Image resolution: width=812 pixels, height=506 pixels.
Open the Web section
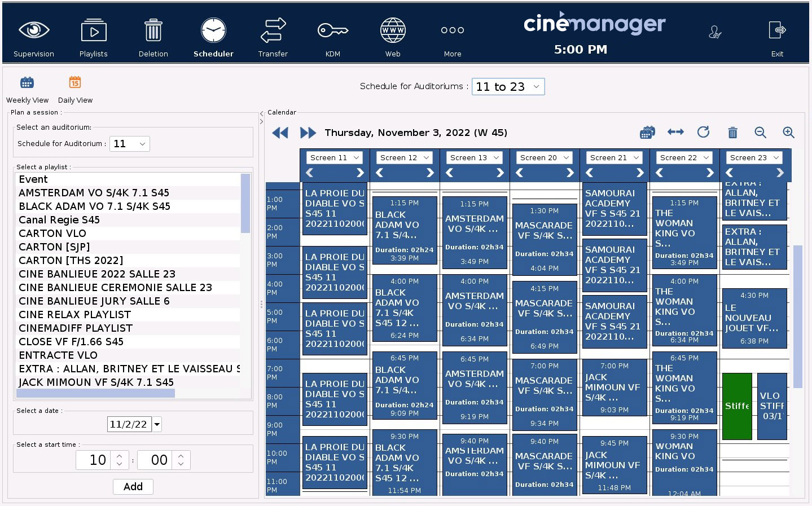pos(392,36)
